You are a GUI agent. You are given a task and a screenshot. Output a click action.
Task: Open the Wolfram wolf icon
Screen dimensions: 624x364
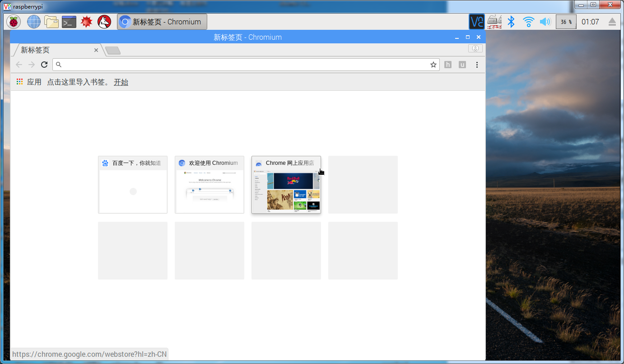click(x=104, y=22)
